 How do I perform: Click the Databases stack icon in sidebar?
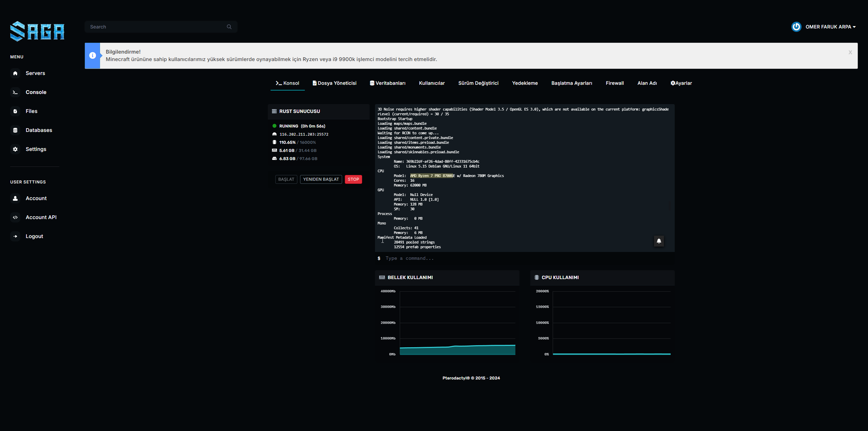(x=15, y=130)
